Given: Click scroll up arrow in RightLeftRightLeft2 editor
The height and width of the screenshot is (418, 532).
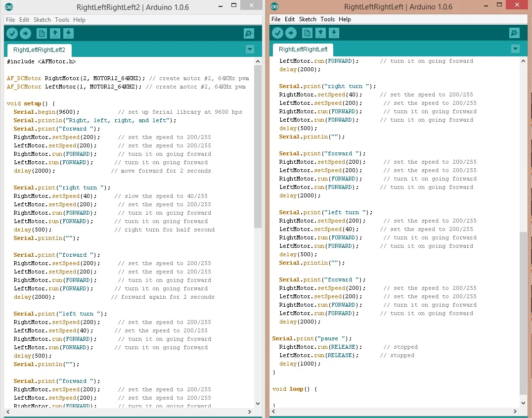Looking at the screenshot, I should (258, 61).
